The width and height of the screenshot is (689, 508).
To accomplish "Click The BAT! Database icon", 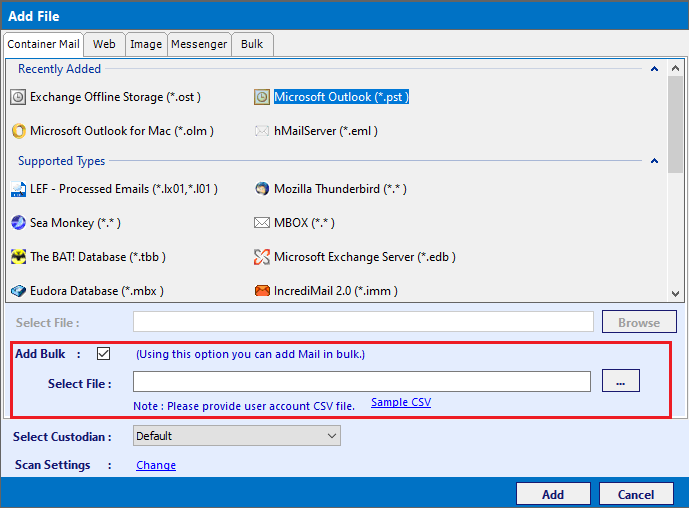I will click(x=18, y=257).
